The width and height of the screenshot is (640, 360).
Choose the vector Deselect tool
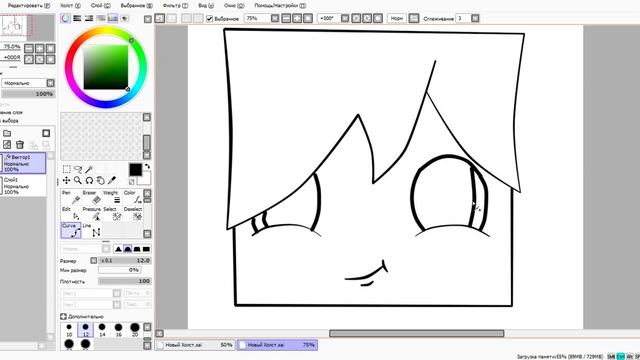(x=132, y=213)
